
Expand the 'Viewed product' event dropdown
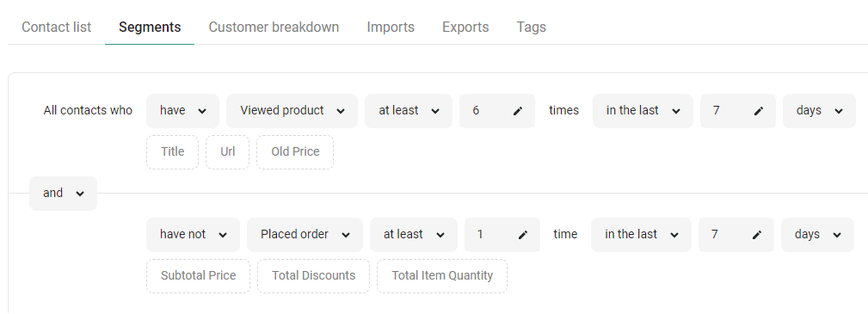pyautogui.click(x=292, y=111)
